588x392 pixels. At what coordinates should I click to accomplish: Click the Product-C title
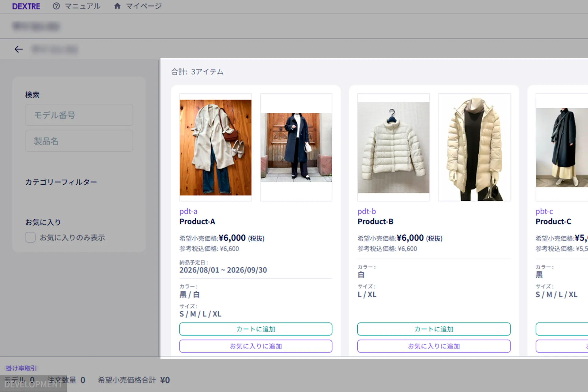(x=553, y=221)
